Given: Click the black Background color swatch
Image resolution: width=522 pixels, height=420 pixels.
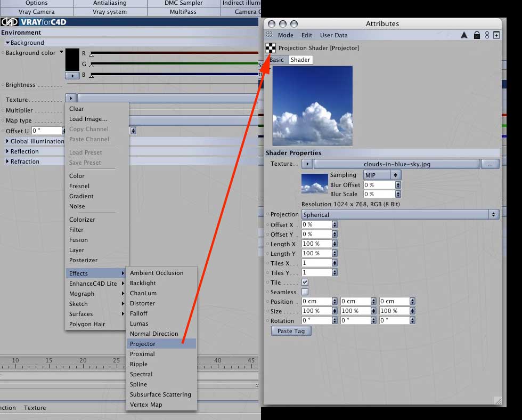Looking at the screenshot, I should click(72, 60).
